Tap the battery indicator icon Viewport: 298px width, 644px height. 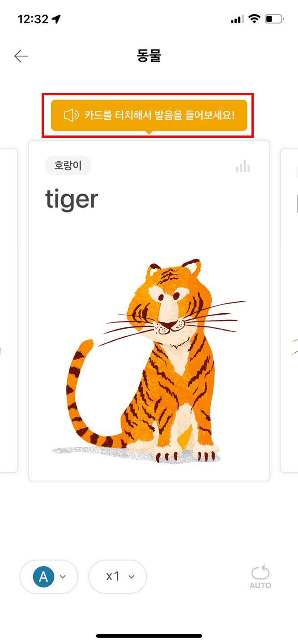click(274, 19)
